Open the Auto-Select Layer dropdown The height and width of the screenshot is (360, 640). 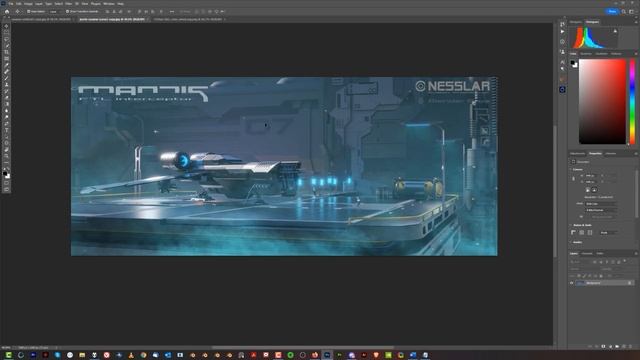(56, 11)
